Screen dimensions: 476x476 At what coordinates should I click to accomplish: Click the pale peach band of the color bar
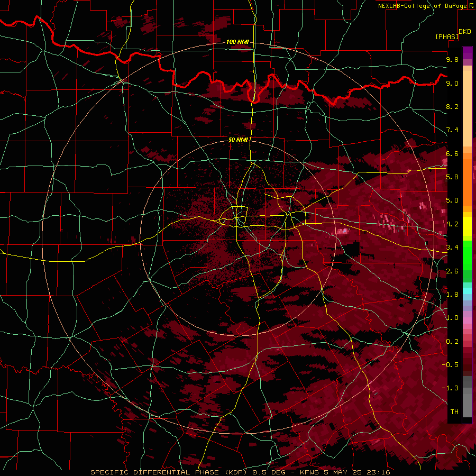pyautogui.click(x=467, y=109)
